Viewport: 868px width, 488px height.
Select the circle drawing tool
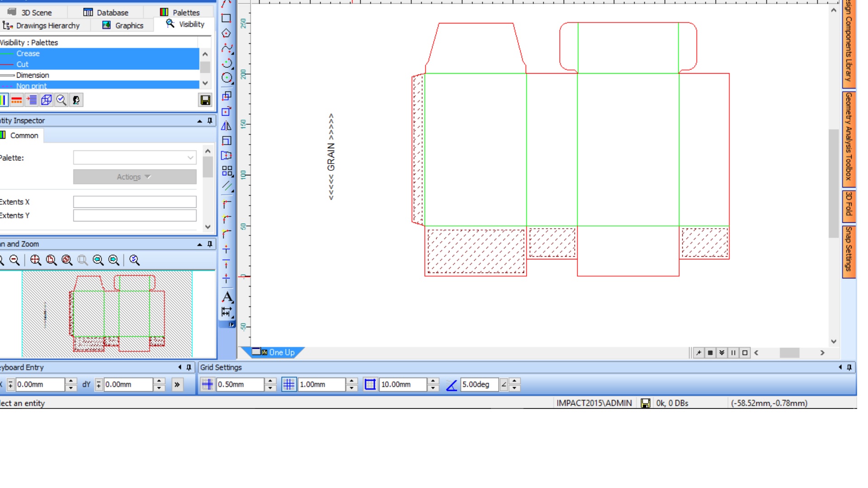coord(226,78)
